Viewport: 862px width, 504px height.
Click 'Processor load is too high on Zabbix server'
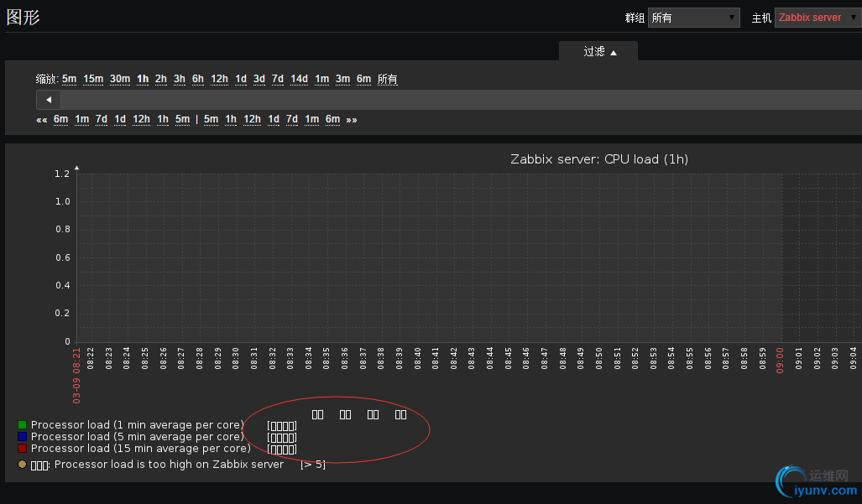pos(169,465)
